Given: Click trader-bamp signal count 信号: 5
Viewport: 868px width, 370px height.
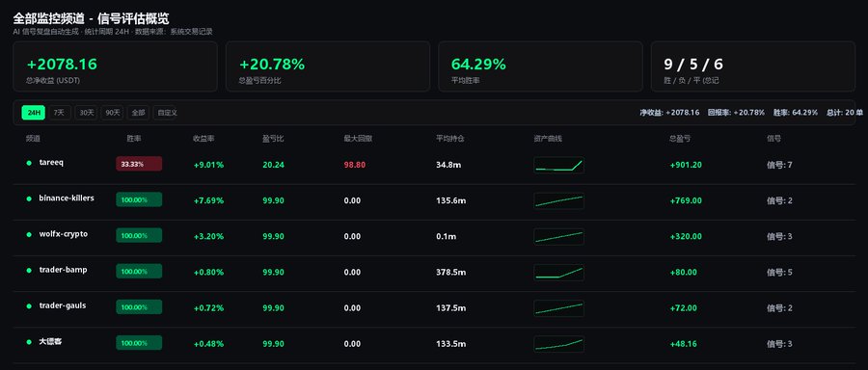Looking at the screenshot, I should (x=779, y=272).
